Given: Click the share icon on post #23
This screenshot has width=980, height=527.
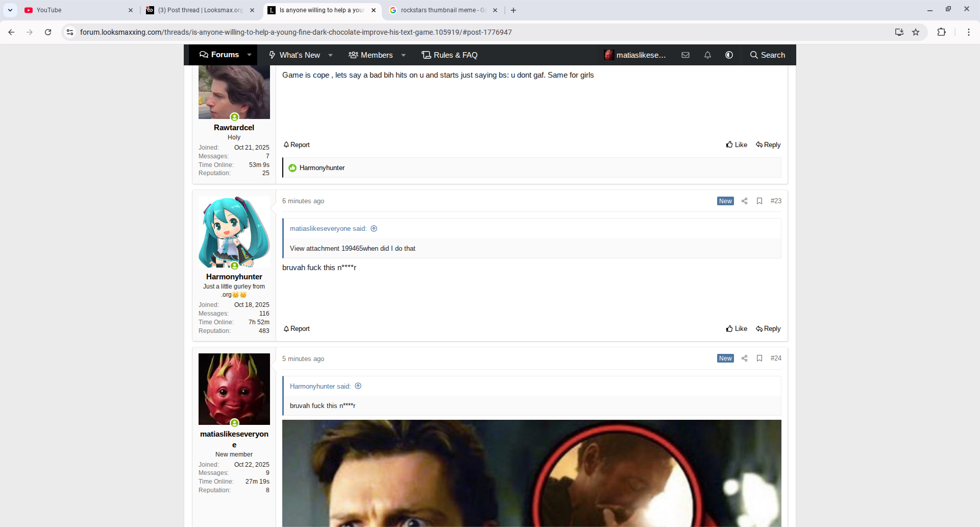Looking at the screenshot, I should tap(744, 201).
